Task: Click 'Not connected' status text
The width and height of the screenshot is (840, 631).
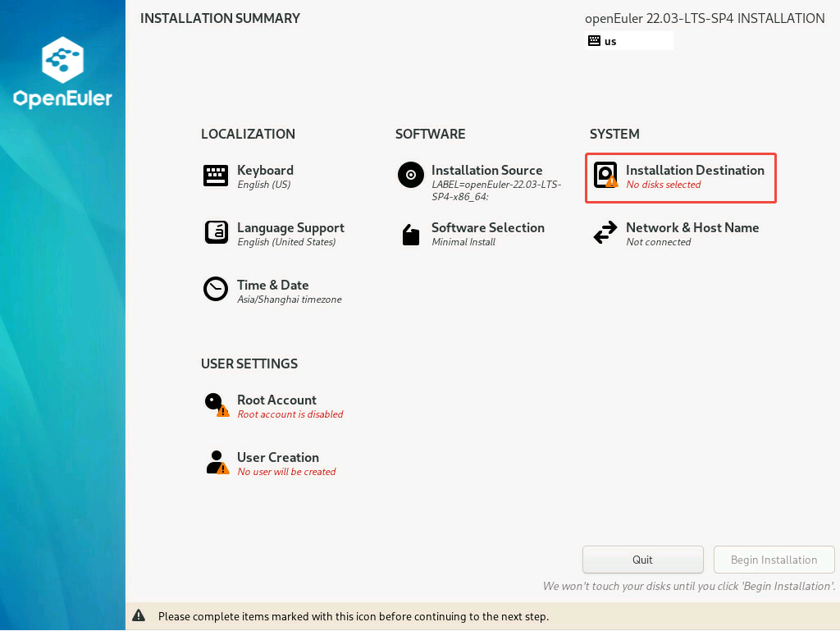Action: click(659, 242)
